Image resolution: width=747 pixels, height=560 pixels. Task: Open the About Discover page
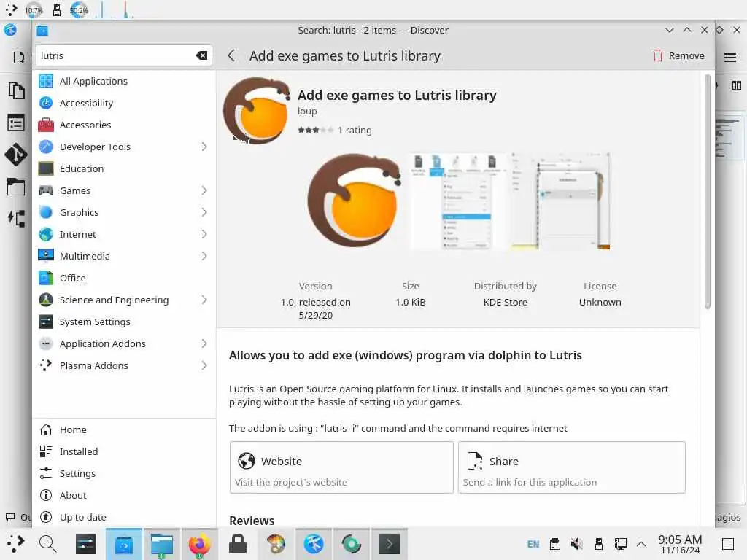124,495
